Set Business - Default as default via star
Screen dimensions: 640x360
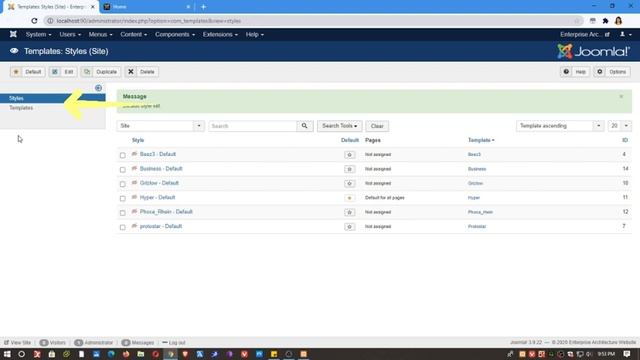(349, 169)
